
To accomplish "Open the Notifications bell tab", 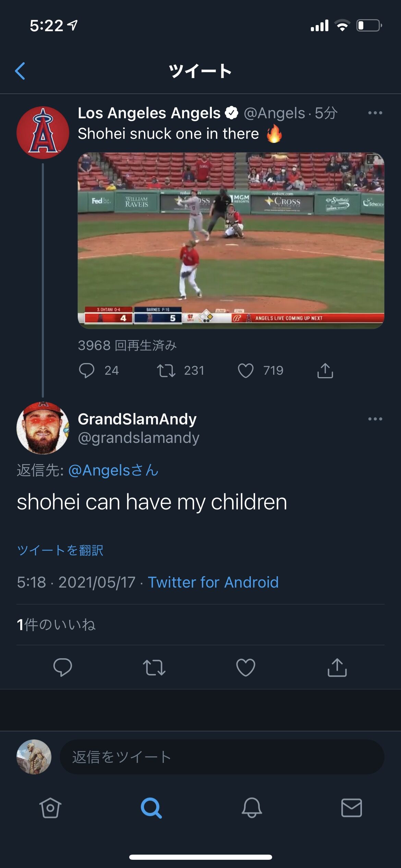I will coord(252,808).
